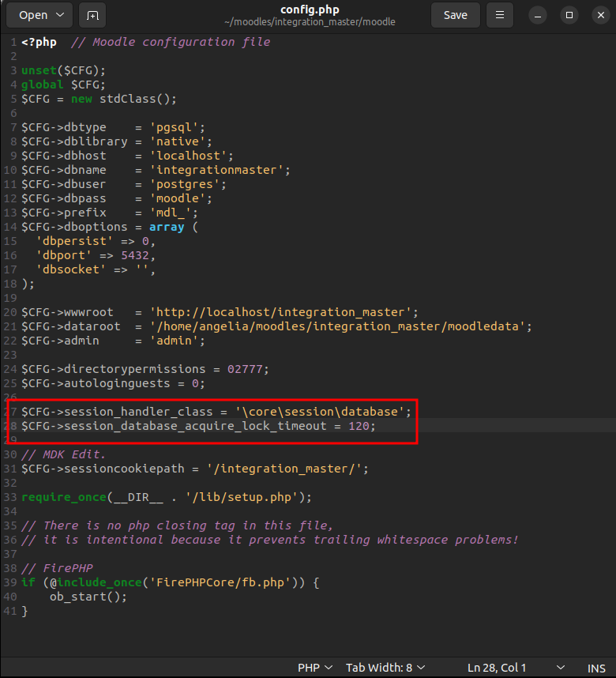The width and height of the screenshot is (616, 678).
Task: Click the '/integration_master/' sessioncookiepath value
Action: (284, 469)
